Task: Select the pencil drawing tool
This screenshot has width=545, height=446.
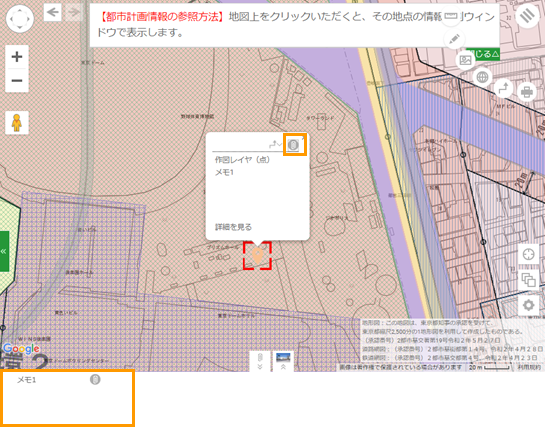Action: click(454, 39)
